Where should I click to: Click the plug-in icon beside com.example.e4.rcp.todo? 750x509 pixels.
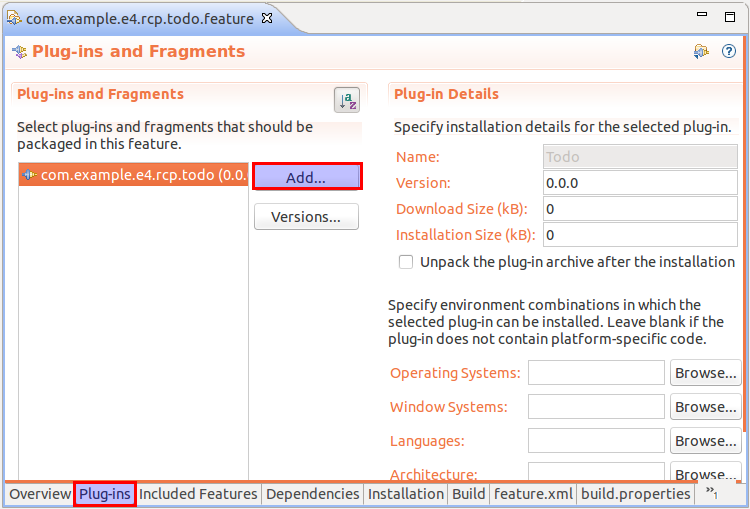[x=30, y=175]
